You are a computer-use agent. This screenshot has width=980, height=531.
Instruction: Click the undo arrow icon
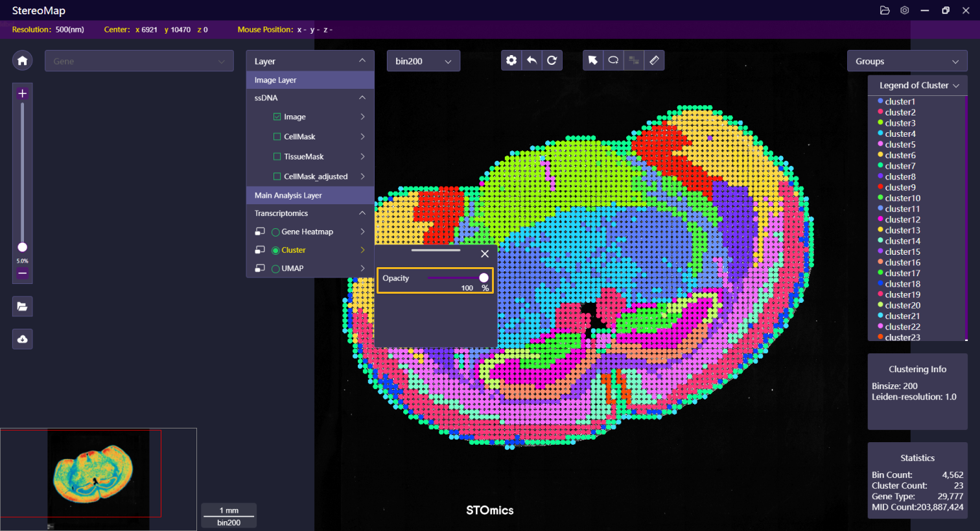pyautogui.click(x=531, y=60)
